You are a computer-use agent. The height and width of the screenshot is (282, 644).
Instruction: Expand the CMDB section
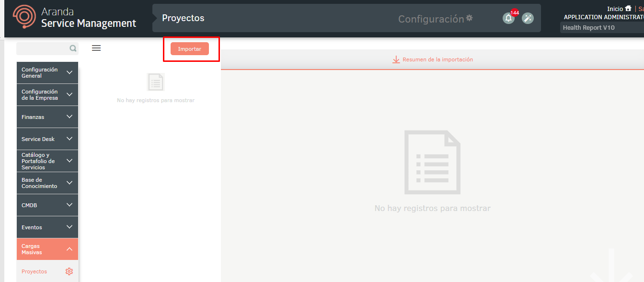[47, 205]
